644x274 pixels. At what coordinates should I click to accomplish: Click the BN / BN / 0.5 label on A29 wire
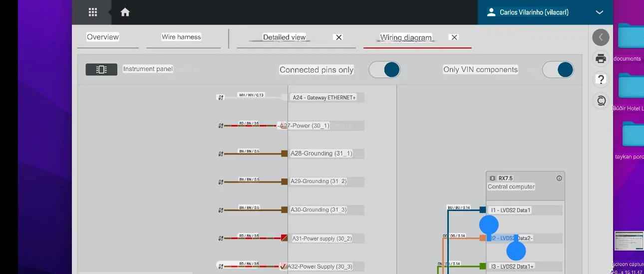249,179
